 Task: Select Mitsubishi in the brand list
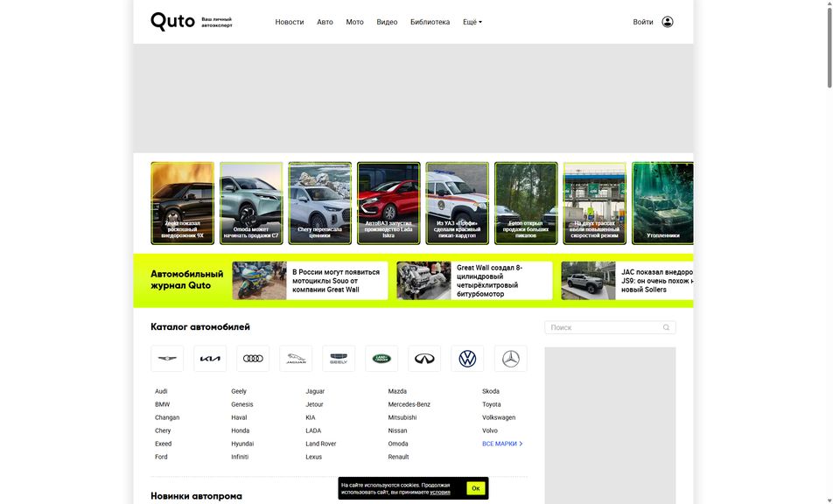[x=402, y=418]
